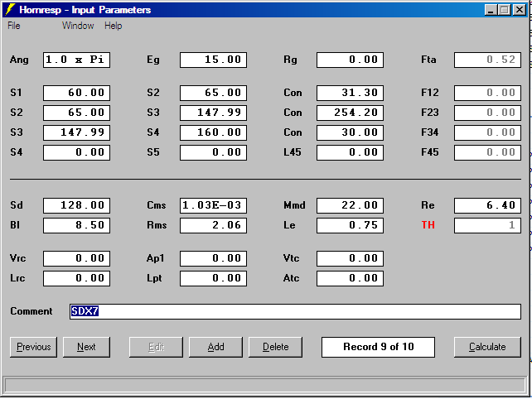
Task: Click the red TH label
Action: [428, 225]
